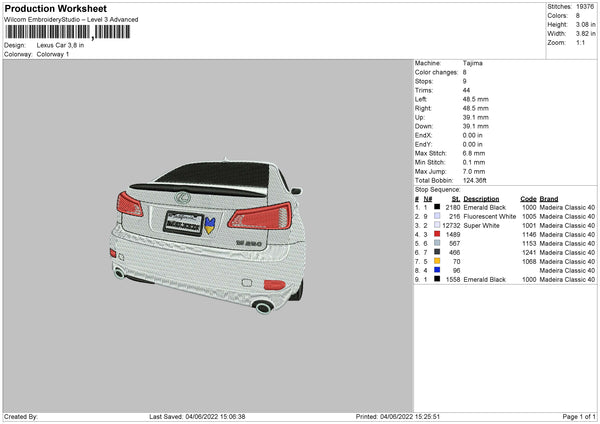Click the Max Jump value '7.0 mm'

pos(474,171)
